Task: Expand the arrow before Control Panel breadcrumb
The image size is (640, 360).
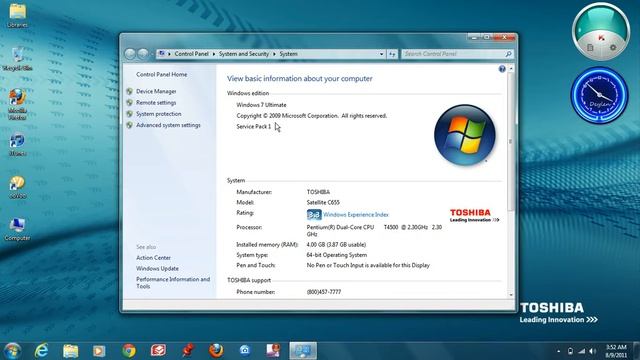Action: click(x=169, y=54)
